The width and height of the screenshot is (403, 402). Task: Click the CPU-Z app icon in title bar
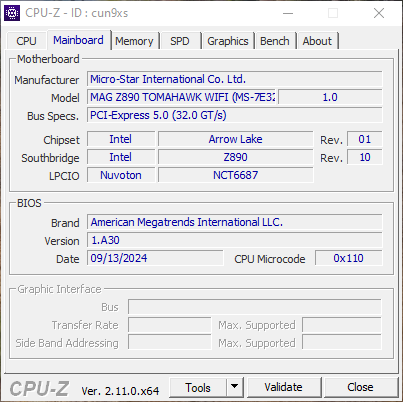12,13
